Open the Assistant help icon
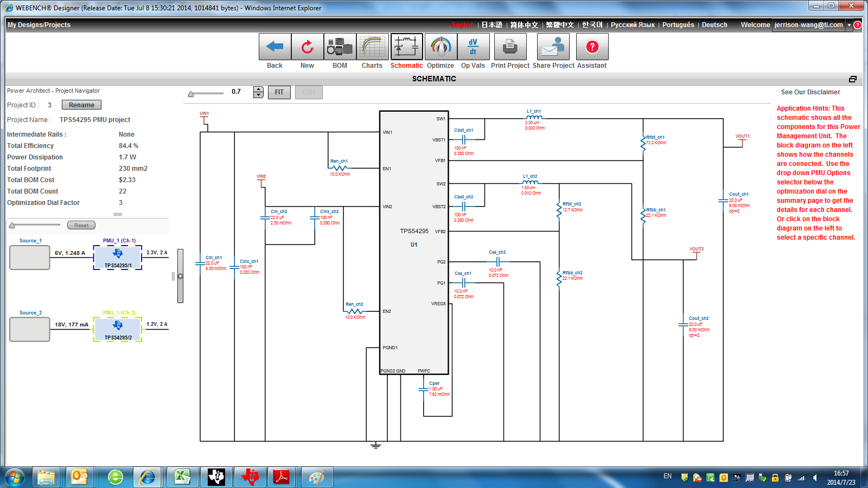The image size is (868, 488). point(592,47)
